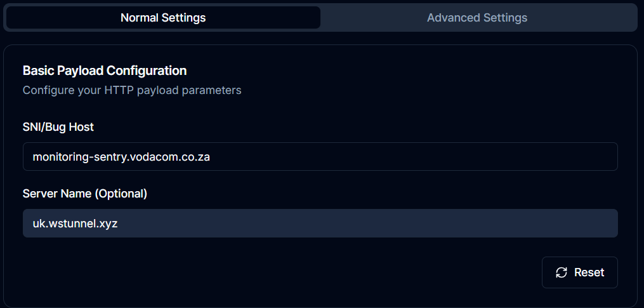Click the "monitoring-sentry.vodacom.co.za" host value

click(121, 156)
